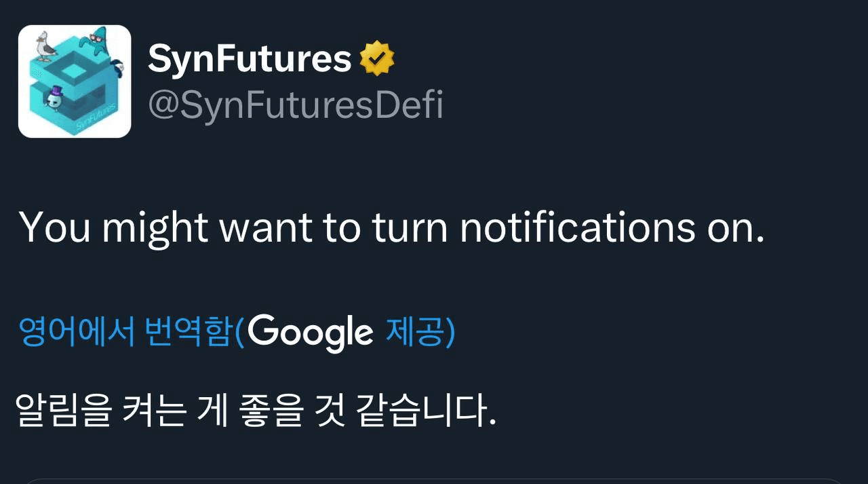Open the SynFutures display name

coord(250,59)
